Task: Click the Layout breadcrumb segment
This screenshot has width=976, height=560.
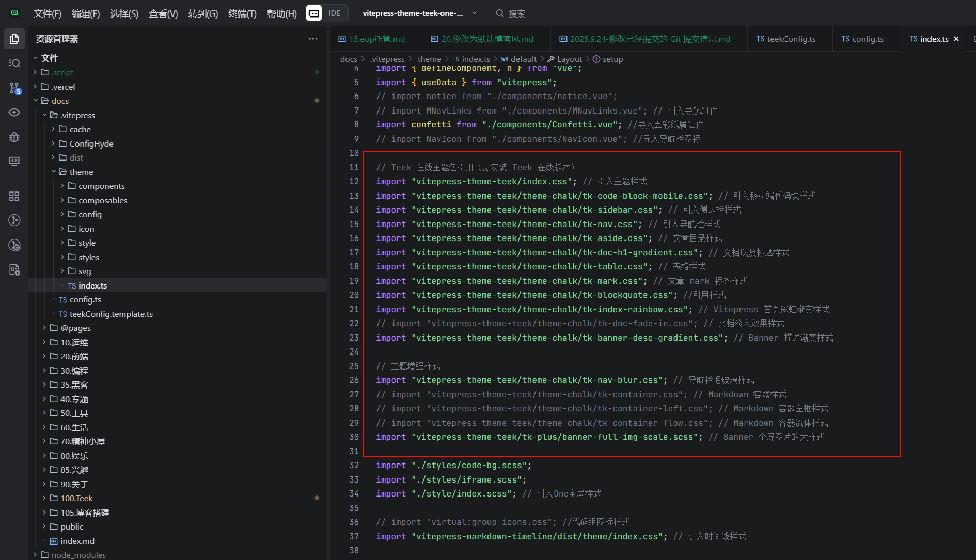Action: [569, 59]
